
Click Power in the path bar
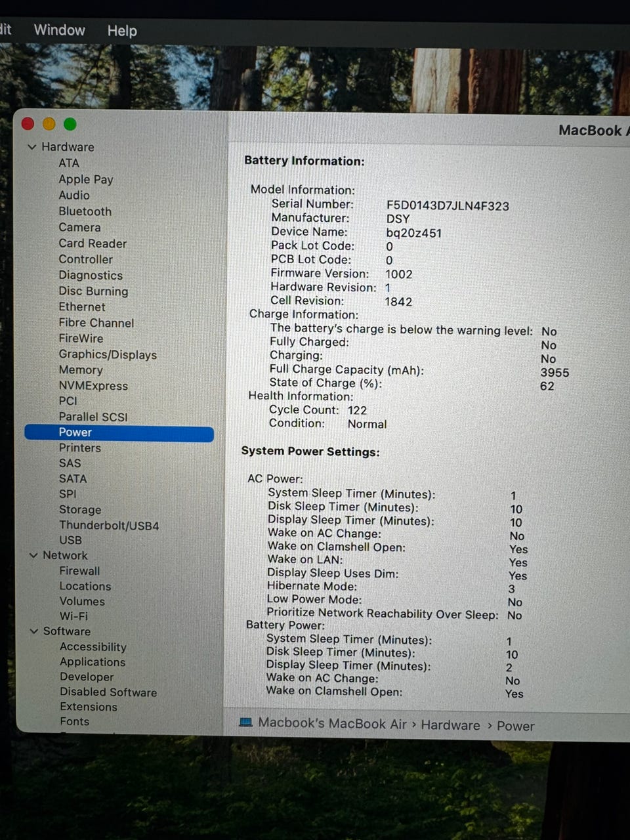tap(516, 726)
